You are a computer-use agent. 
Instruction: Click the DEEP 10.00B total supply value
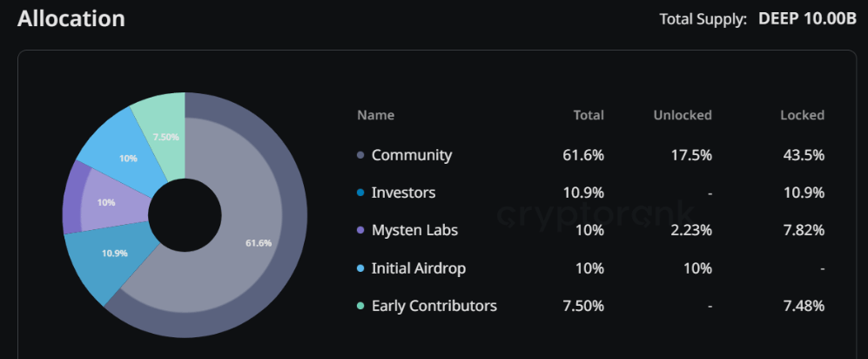807,19
